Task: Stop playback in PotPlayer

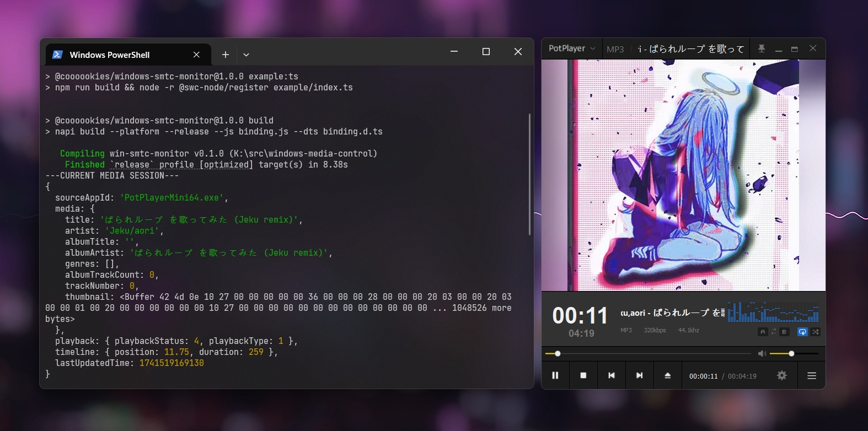Action: click(x=583, y=375)
